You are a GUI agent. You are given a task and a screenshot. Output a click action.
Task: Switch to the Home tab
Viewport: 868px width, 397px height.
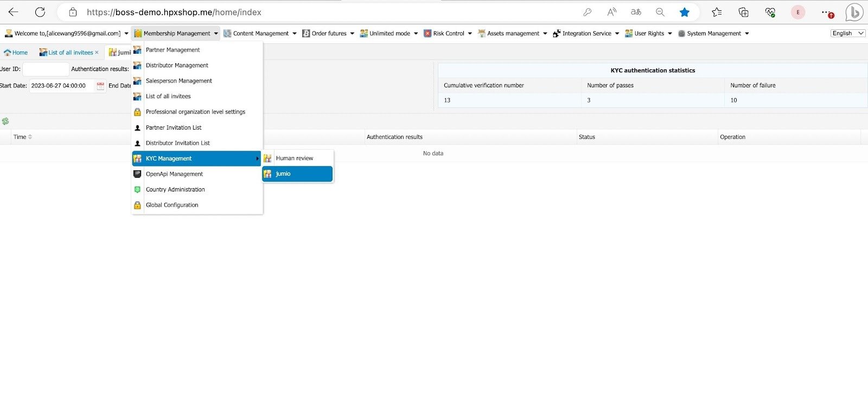[x=16, y=53]
